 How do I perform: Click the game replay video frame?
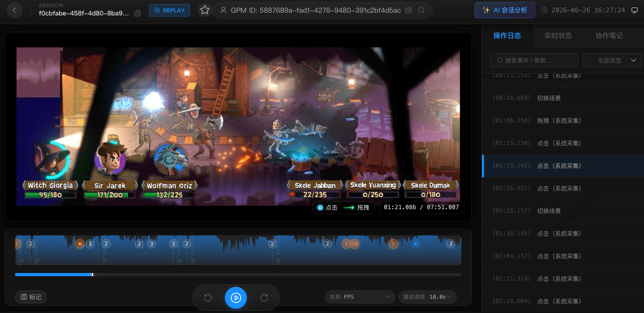[x=238, y=126]
